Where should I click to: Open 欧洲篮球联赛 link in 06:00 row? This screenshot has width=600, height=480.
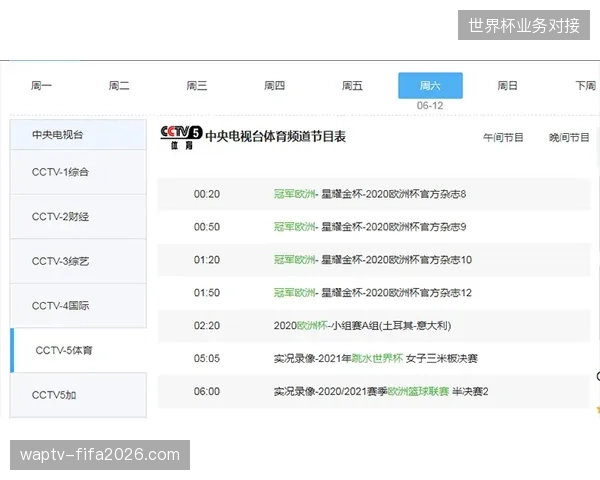pos(418,392)
